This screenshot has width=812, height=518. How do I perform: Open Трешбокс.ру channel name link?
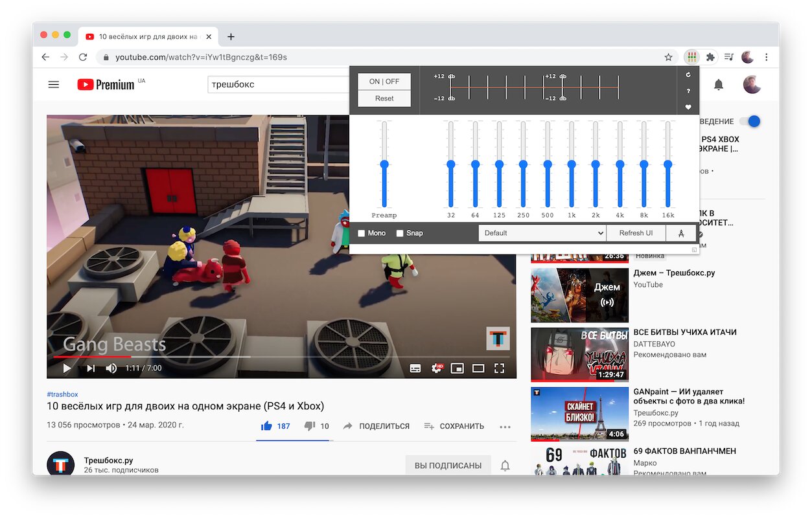pyautogui.click(x=109, y=460)
